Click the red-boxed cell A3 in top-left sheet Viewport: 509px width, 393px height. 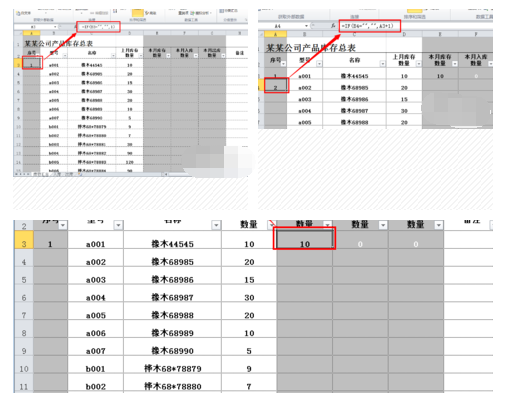(32, 63)
